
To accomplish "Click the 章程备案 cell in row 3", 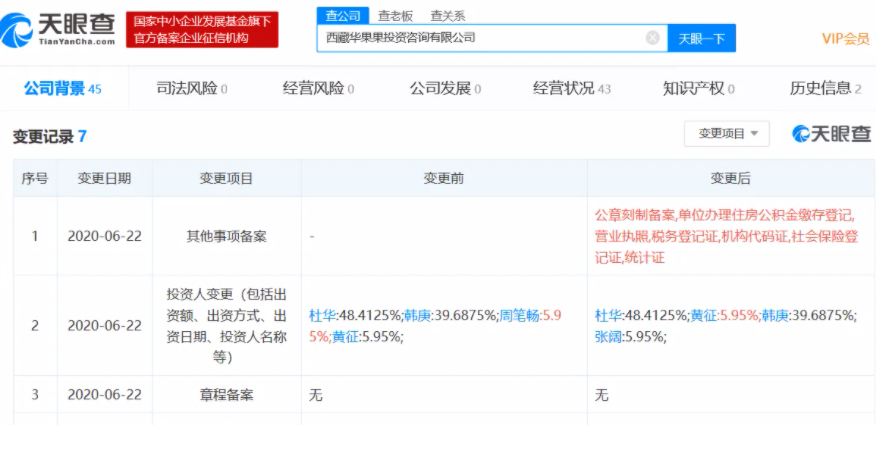I will 226,395.
